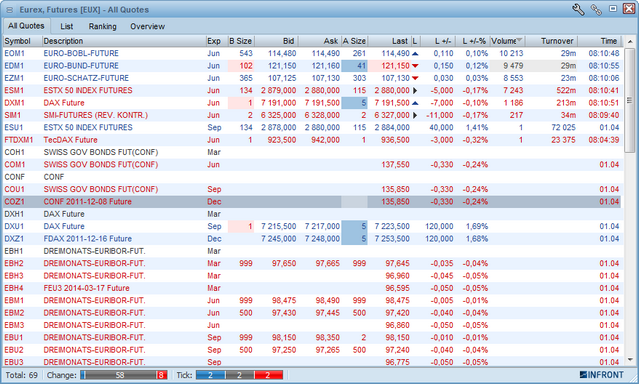Select the ESU1 symbol
This screenshot has width=639, height=384.
pos(13,127)
